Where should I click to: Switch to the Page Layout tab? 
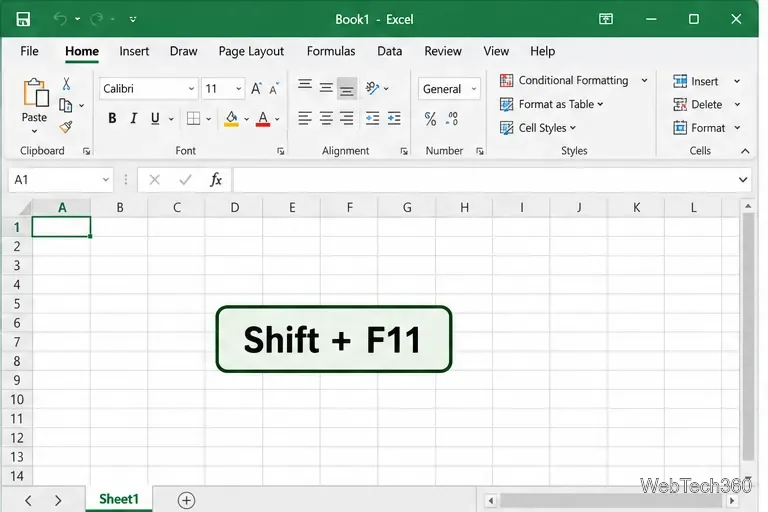click(x=251, y=51)
